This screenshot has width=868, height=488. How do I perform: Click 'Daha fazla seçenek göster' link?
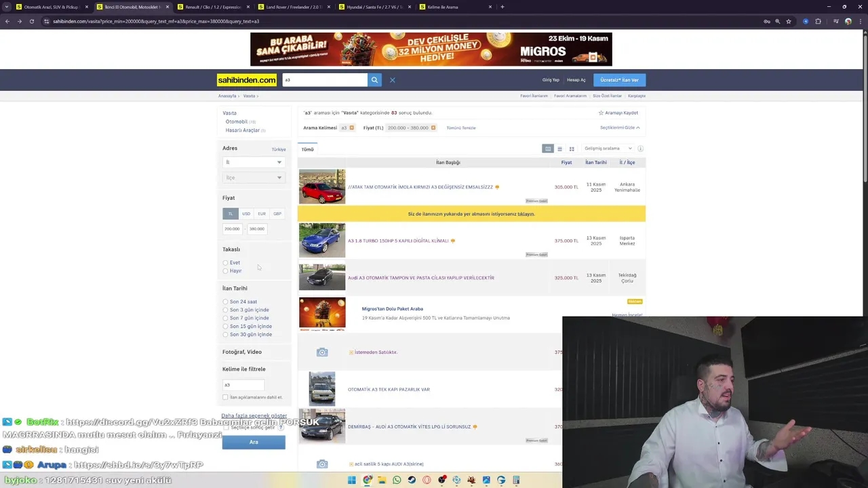(x=254, y=415)
